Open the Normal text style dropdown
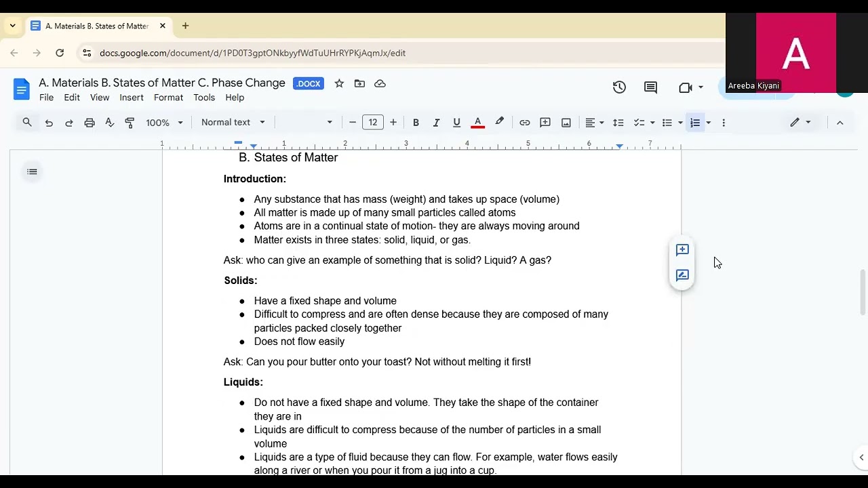Image resolution: width=868 pixels, height=488 pixels. click(234, 123)
